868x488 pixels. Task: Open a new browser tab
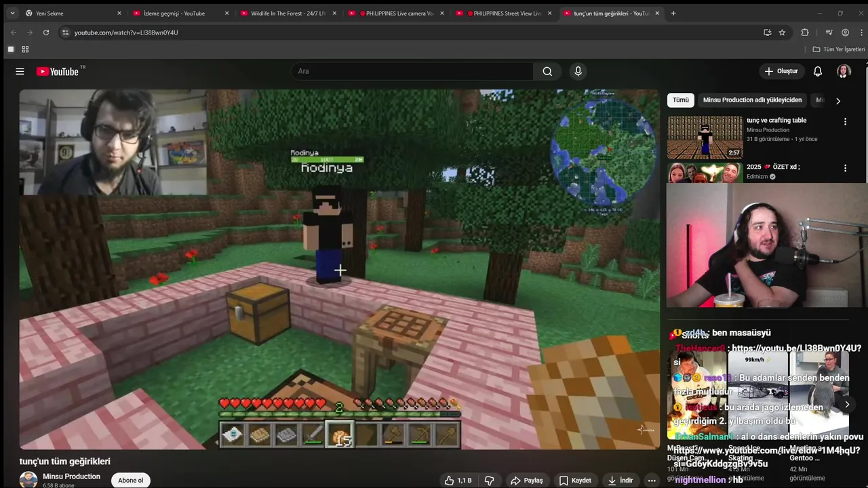coord(673,13)
